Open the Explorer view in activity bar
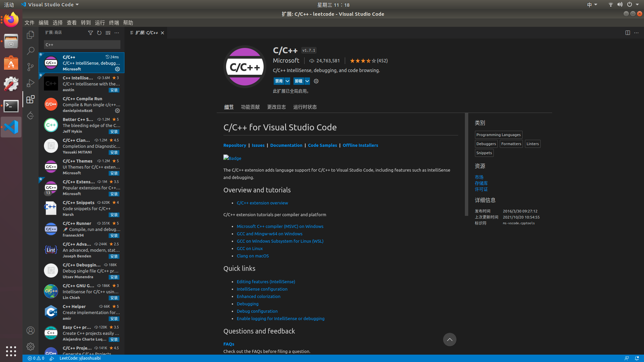 point(31,35)
